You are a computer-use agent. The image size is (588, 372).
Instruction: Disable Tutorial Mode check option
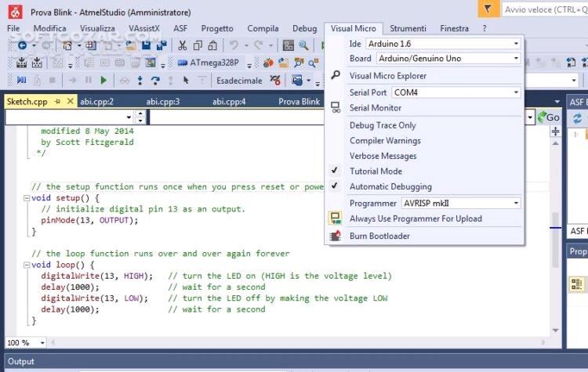coord(376,171)
